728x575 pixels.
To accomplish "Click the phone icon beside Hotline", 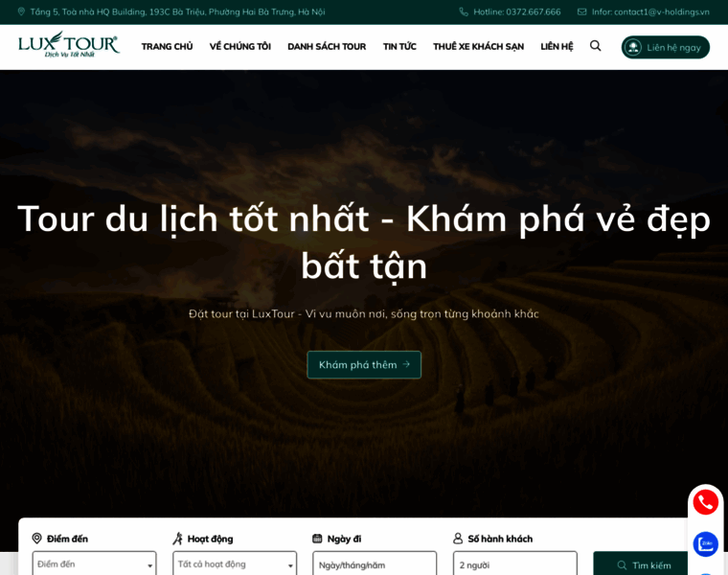I will [464, 11].
